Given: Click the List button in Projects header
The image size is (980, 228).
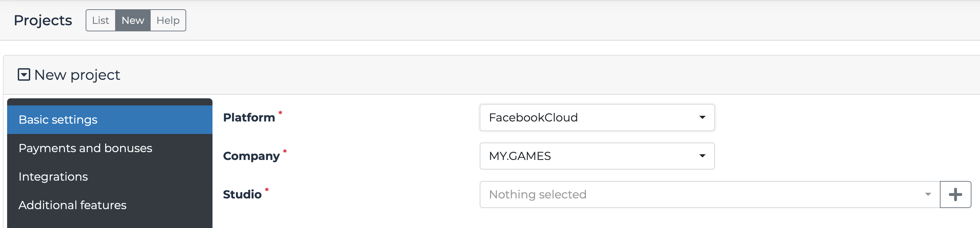Looking at the screenshot, I should [x=101, y=20].
